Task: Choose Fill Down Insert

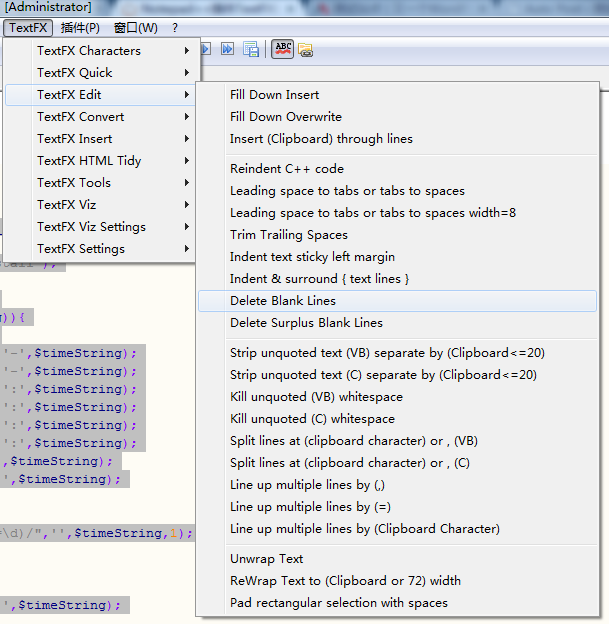Action: tap(397, 95)
